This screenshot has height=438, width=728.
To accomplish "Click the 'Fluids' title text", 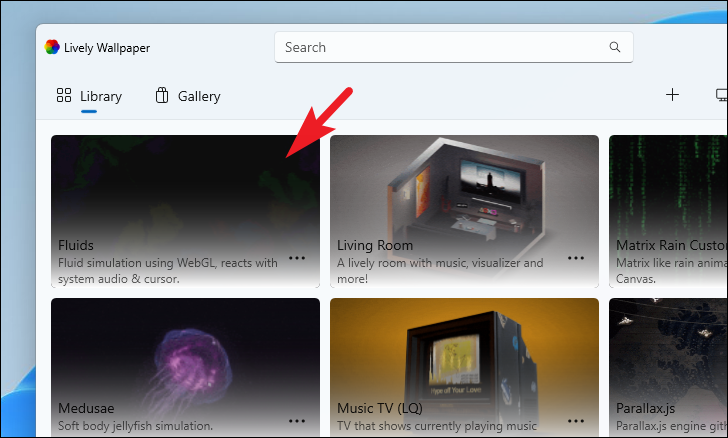I will click(76, 245).
